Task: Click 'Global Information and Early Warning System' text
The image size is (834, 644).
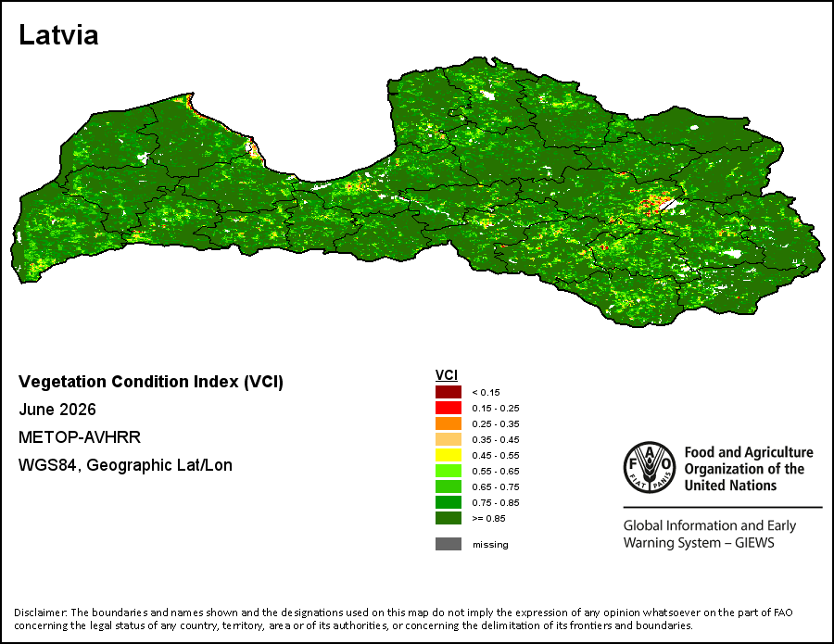Action: point(710,534)
